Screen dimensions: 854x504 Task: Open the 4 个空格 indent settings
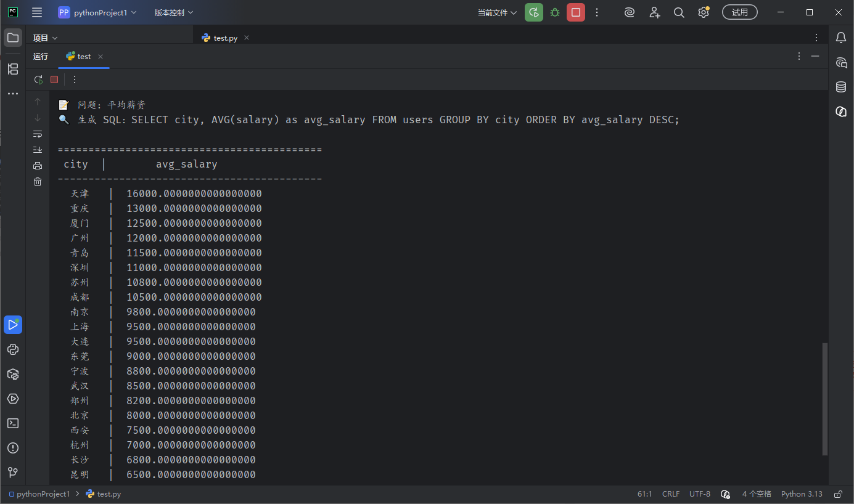[757, 494]
